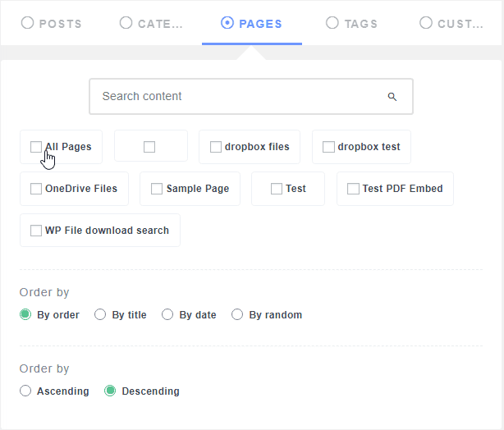Pick the By random order option
The width and height of the screenshot is (504, 430).
point(237,314)
